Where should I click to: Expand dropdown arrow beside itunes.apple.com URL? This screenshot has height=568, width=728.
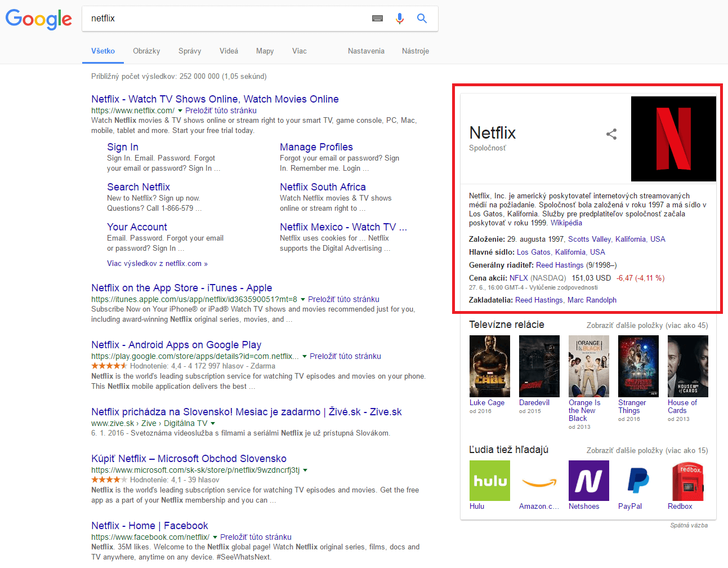(x=303, y=300)
